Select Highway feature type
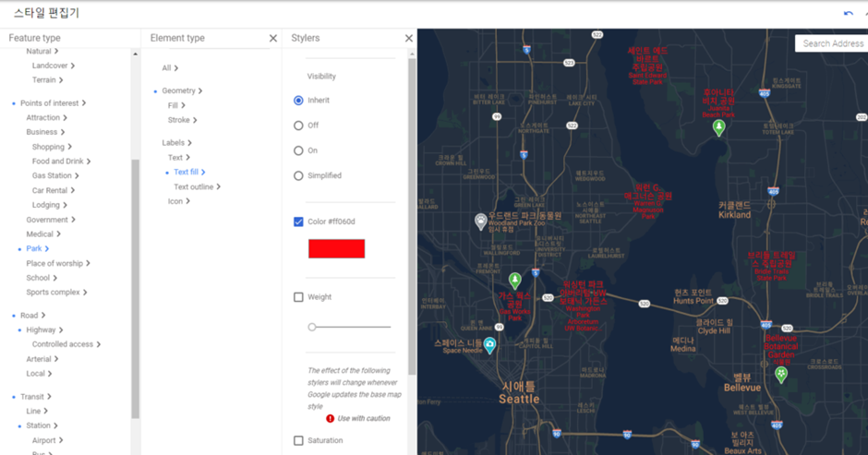The height and width of the screenshot is (455, 868). (44, 329)
